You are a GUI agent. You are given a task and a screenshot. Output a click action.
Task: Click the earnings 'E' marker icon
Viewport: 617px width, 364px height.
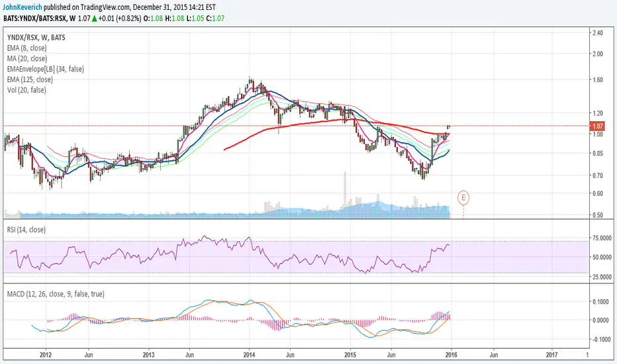pyautogui.click(x=463, y=197)
